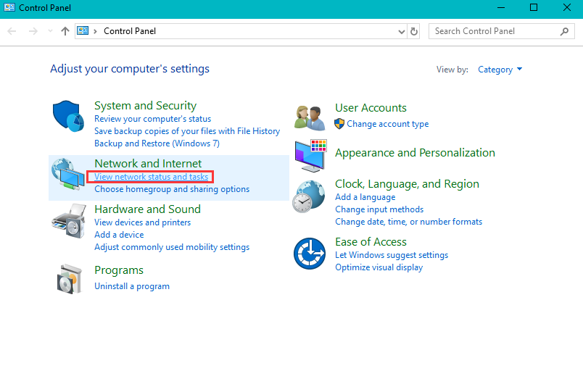Open the User Accounts heading link

(371, 108)
